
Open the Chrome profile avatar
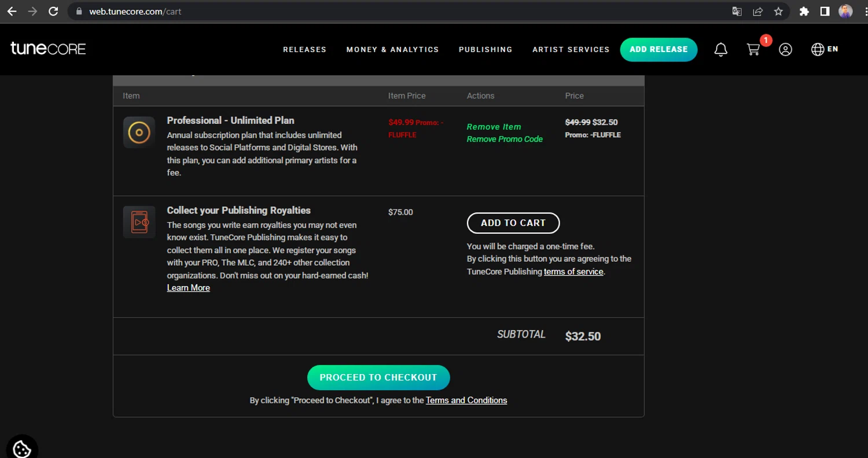click(845, 11)
